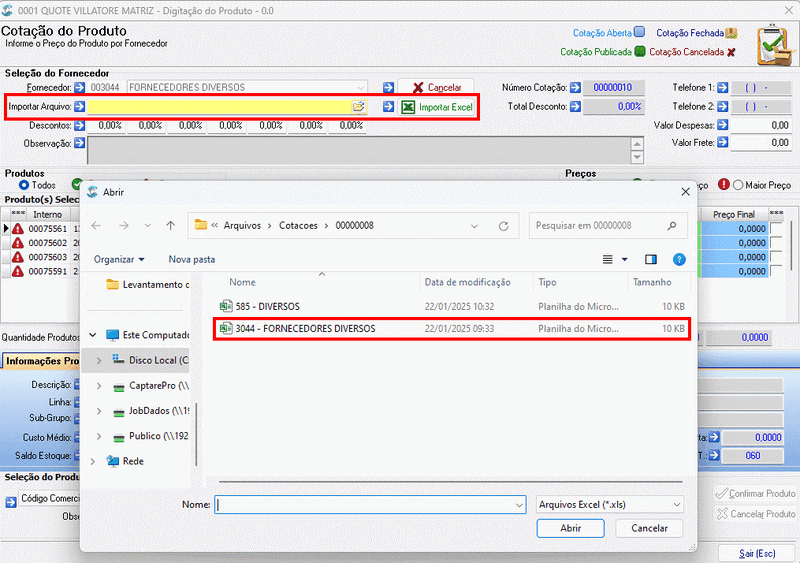
Task: Open the recent locations dropdown arrow
Action: point(147,225)
